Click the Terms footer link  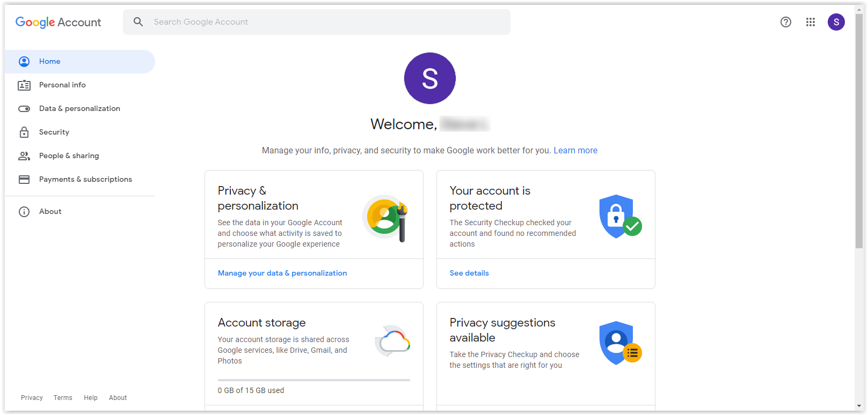(x=63, y=398)
